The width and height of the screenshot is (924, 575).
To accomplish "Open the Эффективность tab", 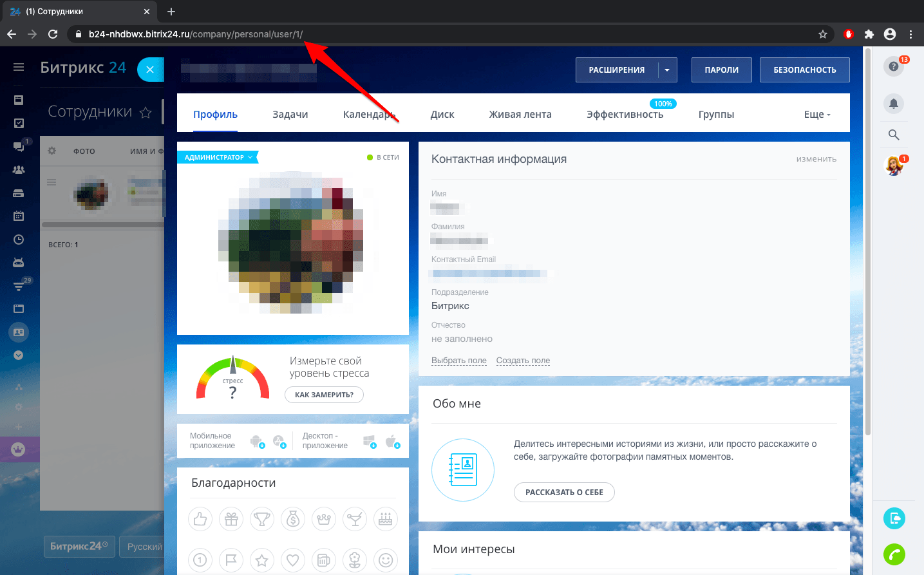I will tap(625, 114).
